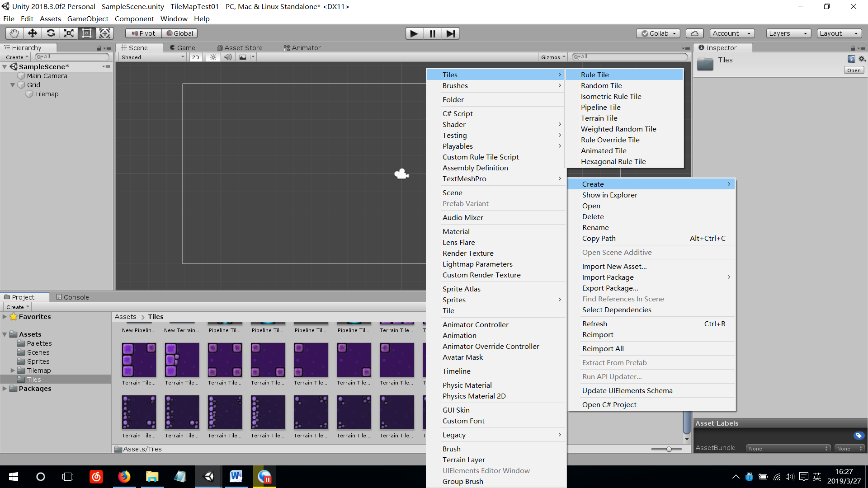Collapse the Grid hierarchy item

pyautogui.click(x=13, y=85)
